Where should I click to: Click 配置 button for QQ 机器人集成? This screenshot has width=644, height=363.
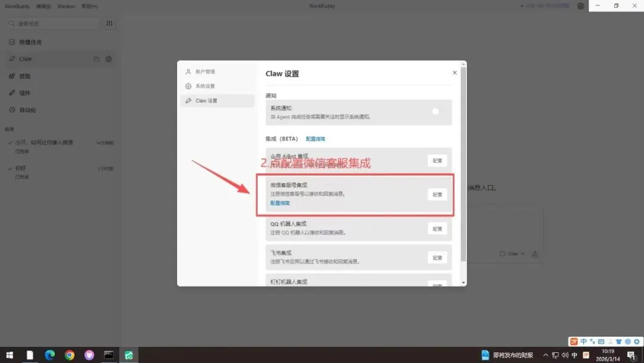[x=437, y=229]
